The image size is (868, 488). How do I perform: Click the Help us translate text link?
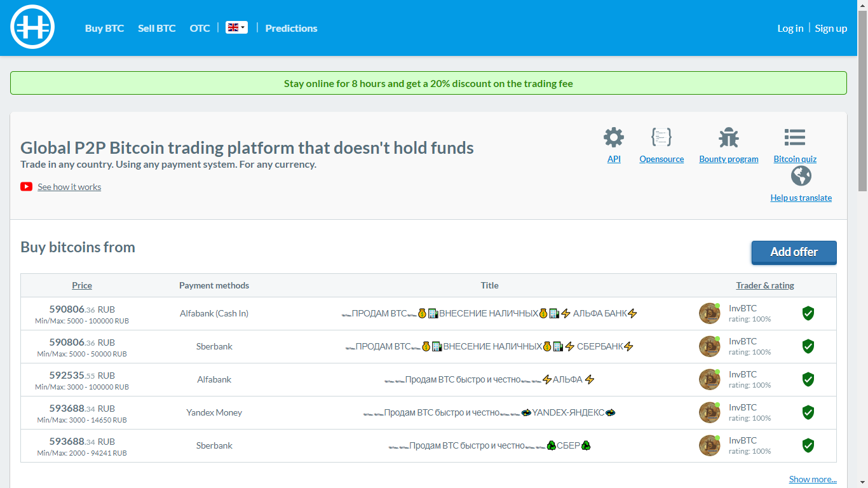[x=801, y=198]
